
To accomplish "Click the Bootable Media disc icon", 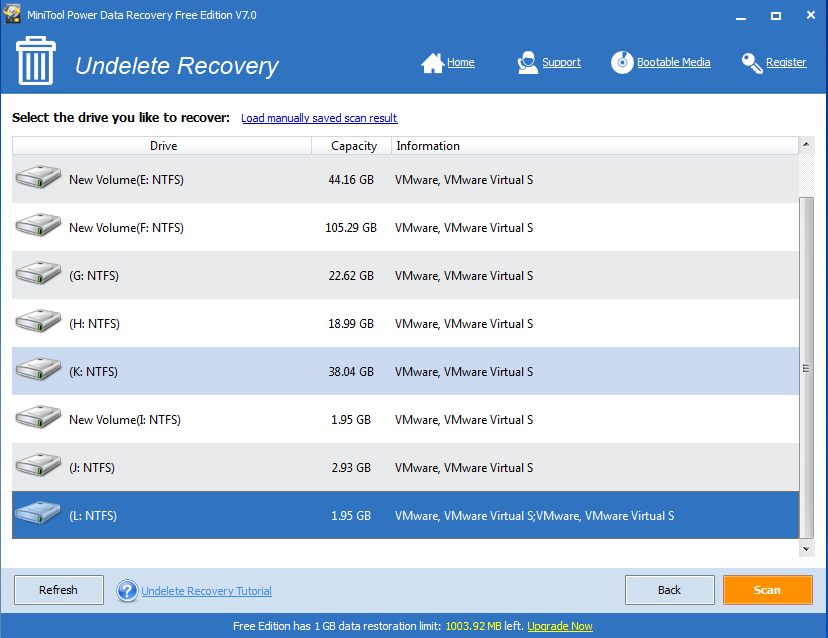I will point(622,62).
